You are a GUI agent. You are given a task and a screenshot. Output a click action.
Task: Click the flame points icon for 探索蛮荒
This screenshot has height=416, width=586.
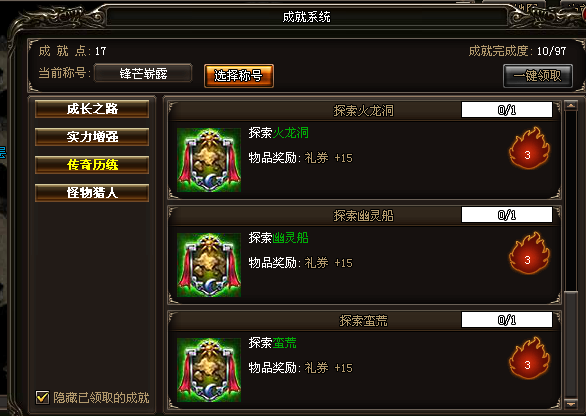pyautogui.click(x=528, y=358)
